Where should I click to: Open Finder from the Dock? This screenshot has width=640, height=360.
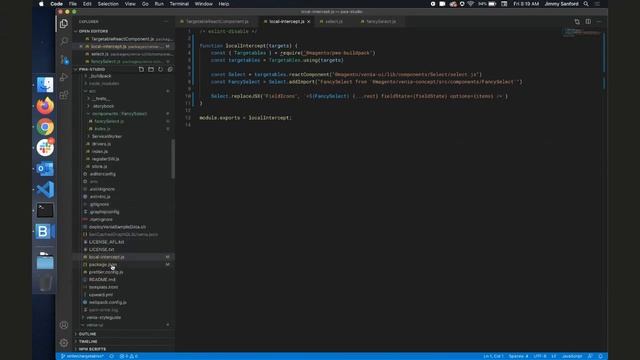coord(45,85)
